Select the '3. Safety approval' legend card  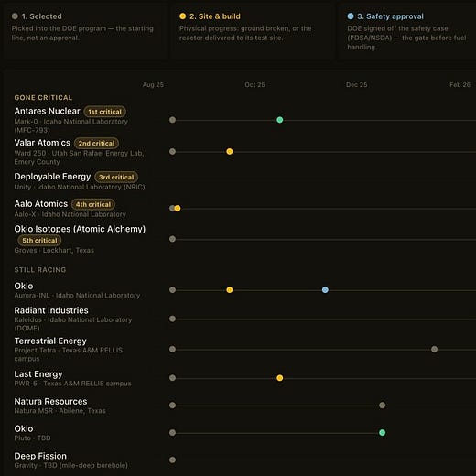tap(407, 30)
